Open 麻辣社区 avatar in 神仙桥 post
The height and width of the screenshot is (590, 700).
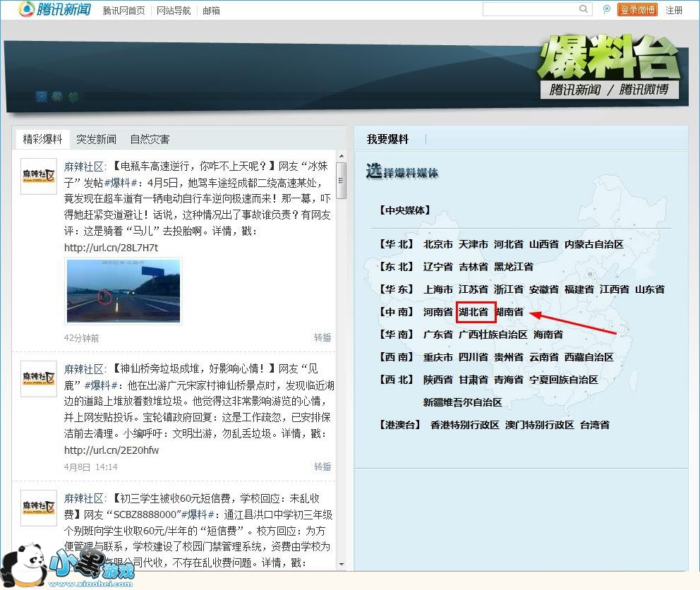39,379
